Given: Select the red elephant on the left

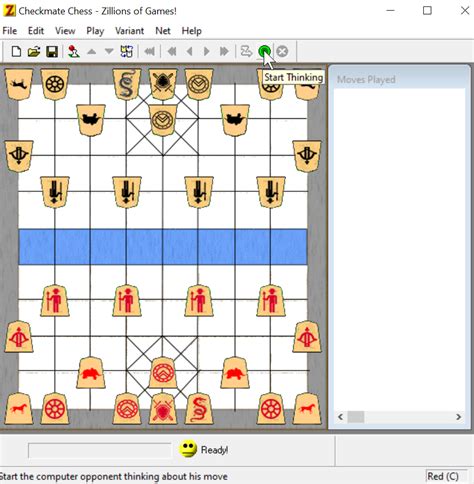Looking at the screenshot, I should (91, 372).
